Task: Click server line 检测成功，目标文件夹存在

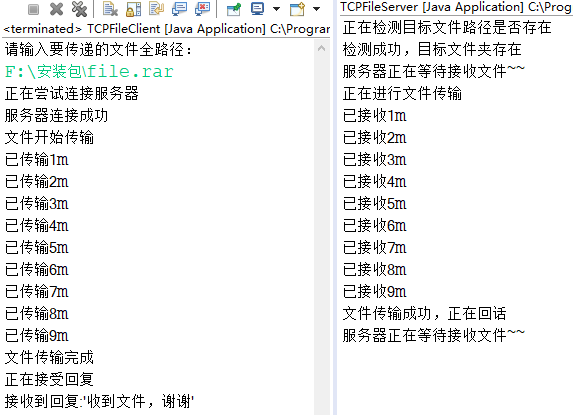Action: [x=432, y=49]
